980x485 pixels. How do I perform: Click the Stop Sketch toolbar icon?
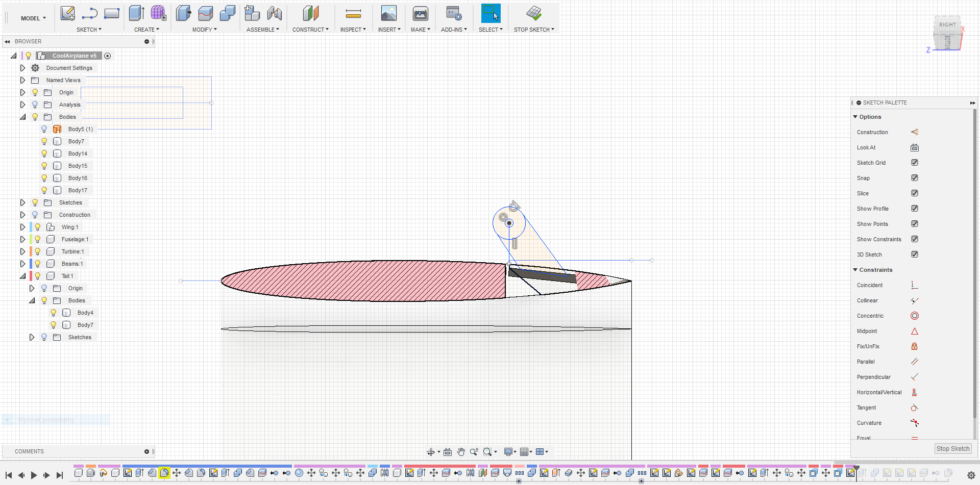[534, 13]
